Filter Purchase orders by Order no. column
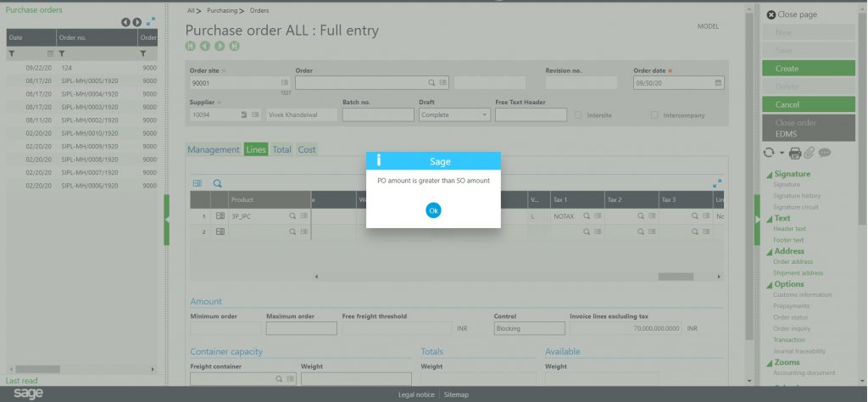The height and width of the screenshot is (402, 868). [x=62, y=53]
